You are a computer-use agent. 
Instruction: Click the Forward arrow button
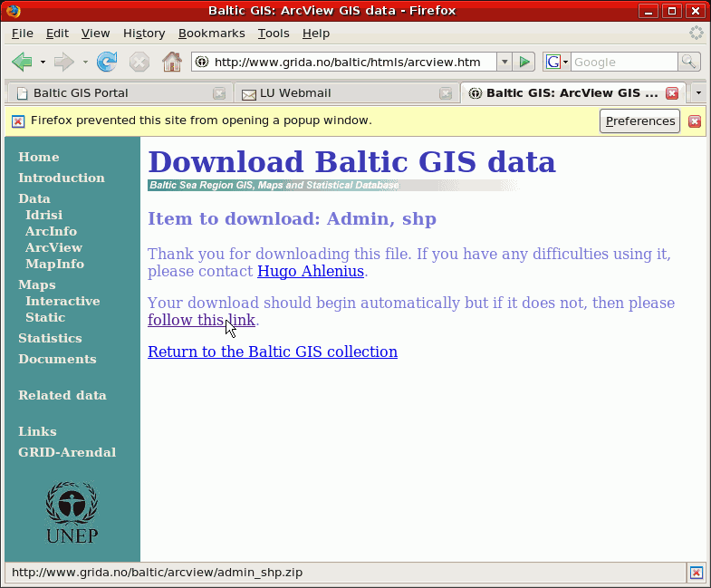click(64, 62)
